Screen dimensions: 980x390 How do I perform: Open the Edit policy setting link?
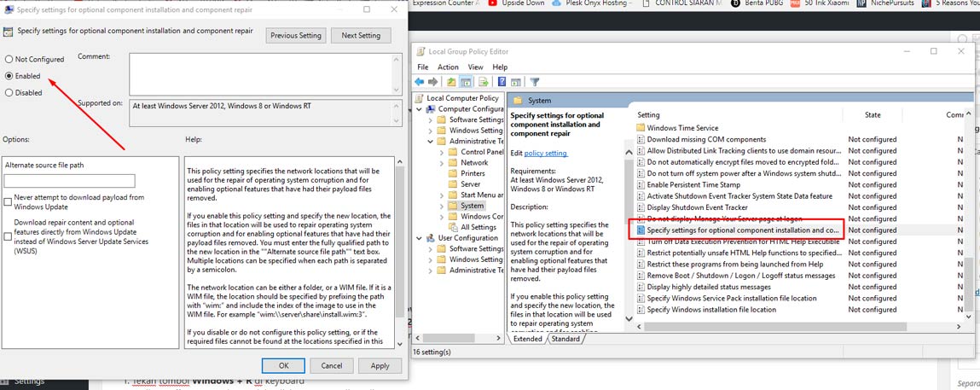point(546,153)
